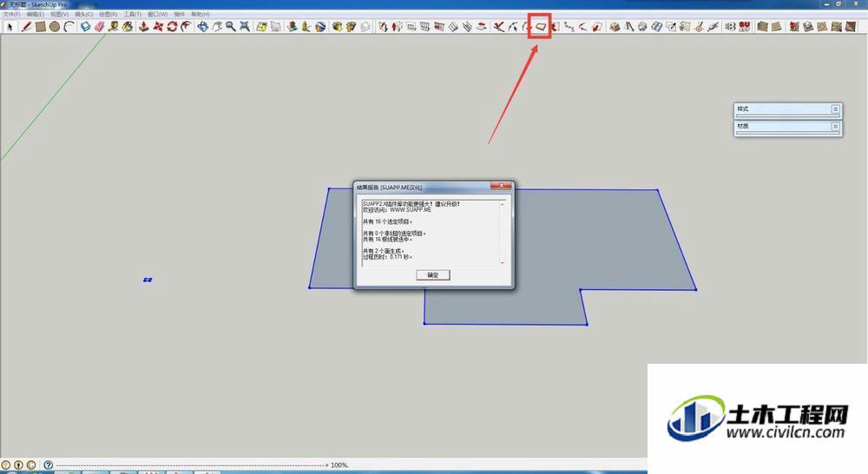Expand the 样式 panel
The height and width of the screenshot is (474, 868).
click(836, 109)
